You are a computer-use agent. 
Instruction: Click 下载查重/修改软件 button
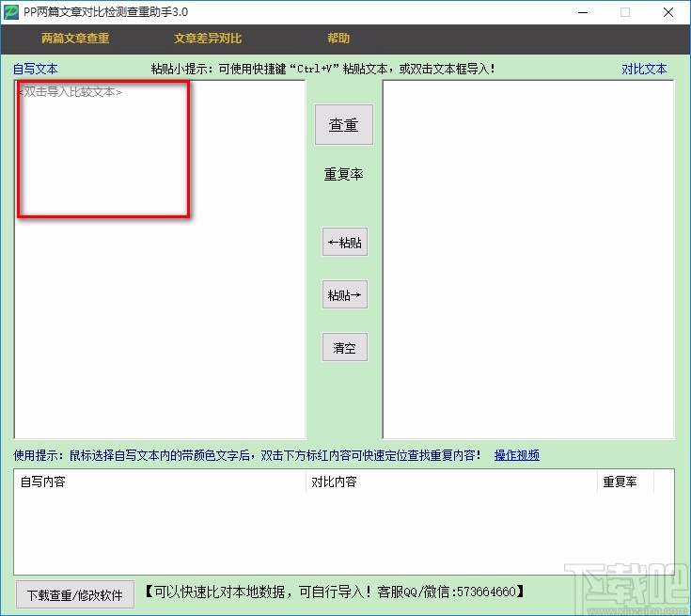coord(75,594)
